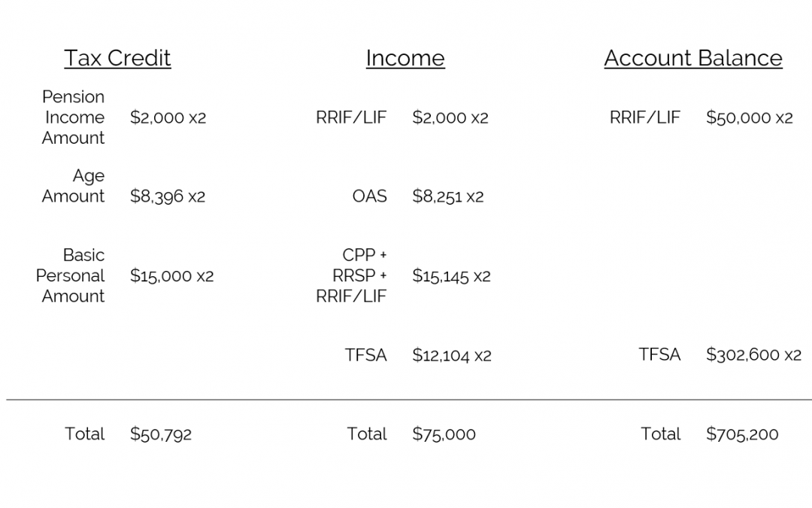This screenshot has width=812, height=508.
Task: Select the $15,145 x2 income value
Action: coord(451,275)
